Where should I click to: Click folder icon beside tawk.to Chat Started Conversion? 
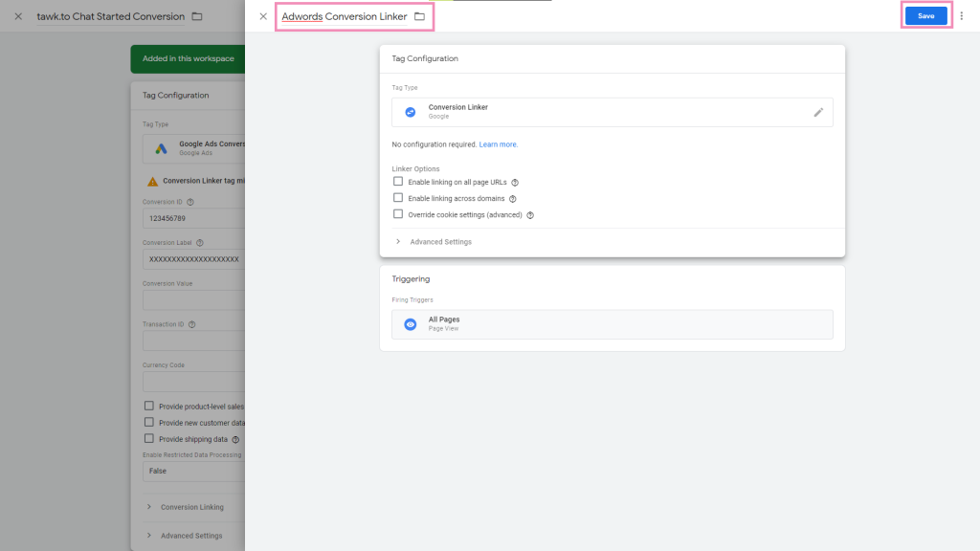tap(197, 16)
